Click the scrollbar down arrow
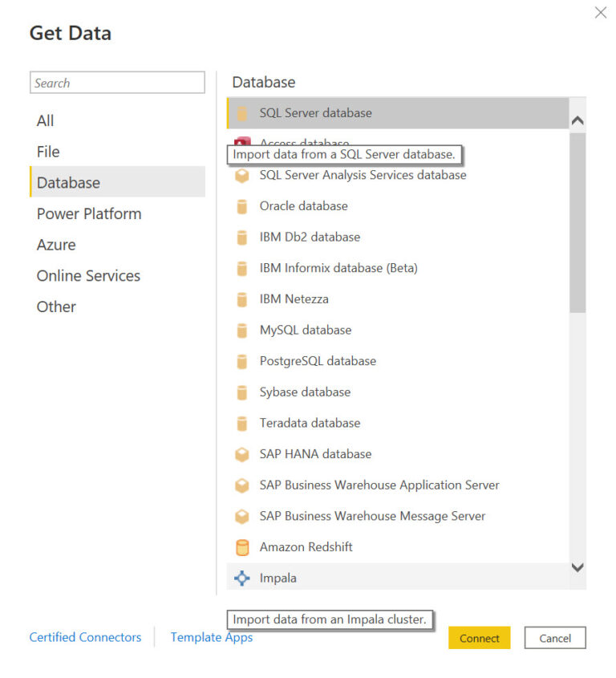 tap(577, 567)
